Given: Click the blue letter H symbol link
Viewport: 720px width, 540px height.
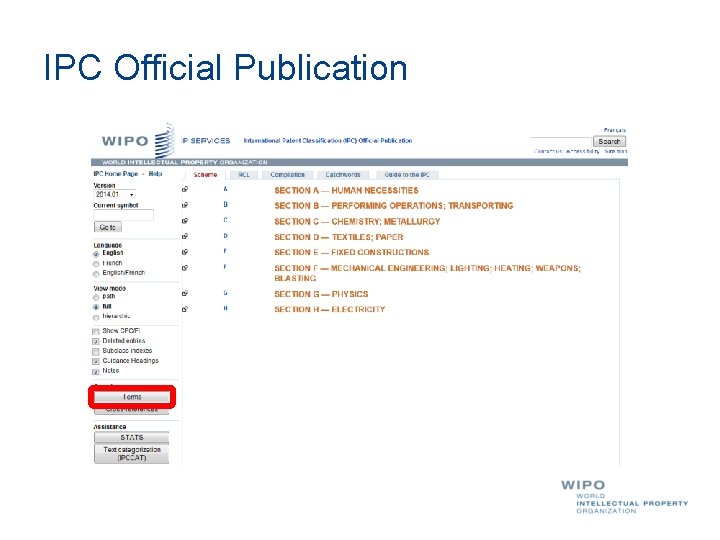Looking at the screenshot, I should 225,308.
